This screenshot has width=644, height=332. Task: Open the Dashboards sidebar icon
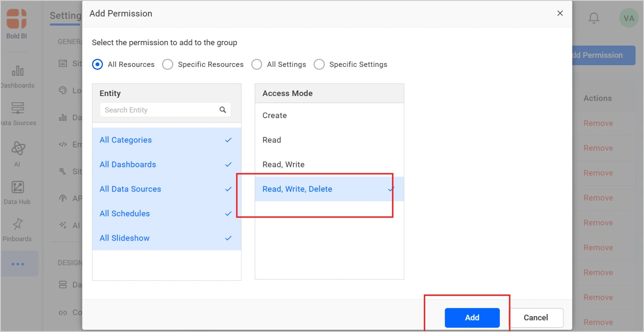18,71
